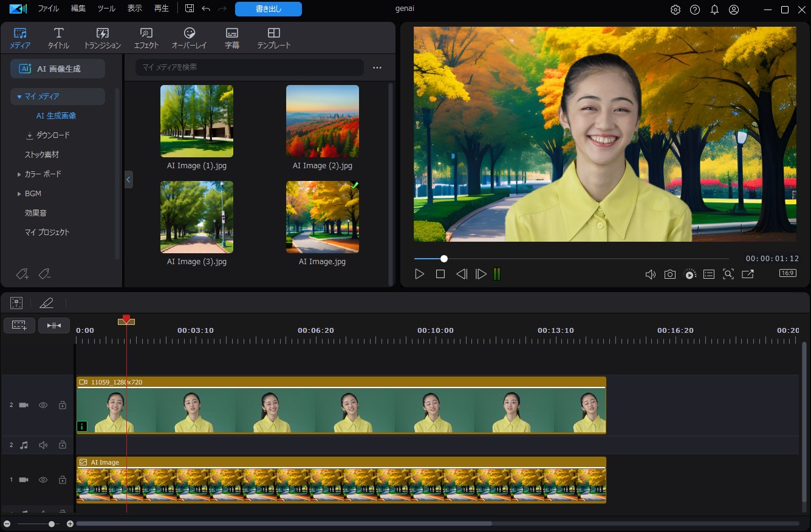This screenshot has width=811, height=532.
Task: Open the settings gear icon
Action: [x=676, y=10]
